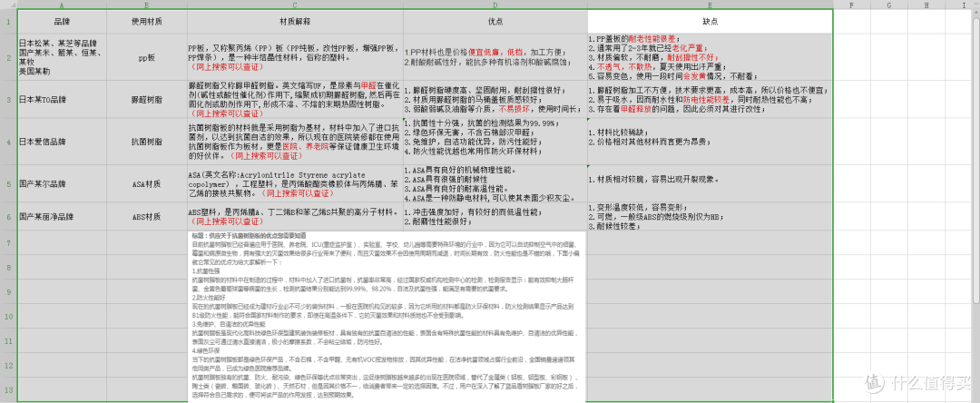Click the 日本爱信品牌 brand cell
Screen dimensions: 980x403
click(x=62, y=142)
